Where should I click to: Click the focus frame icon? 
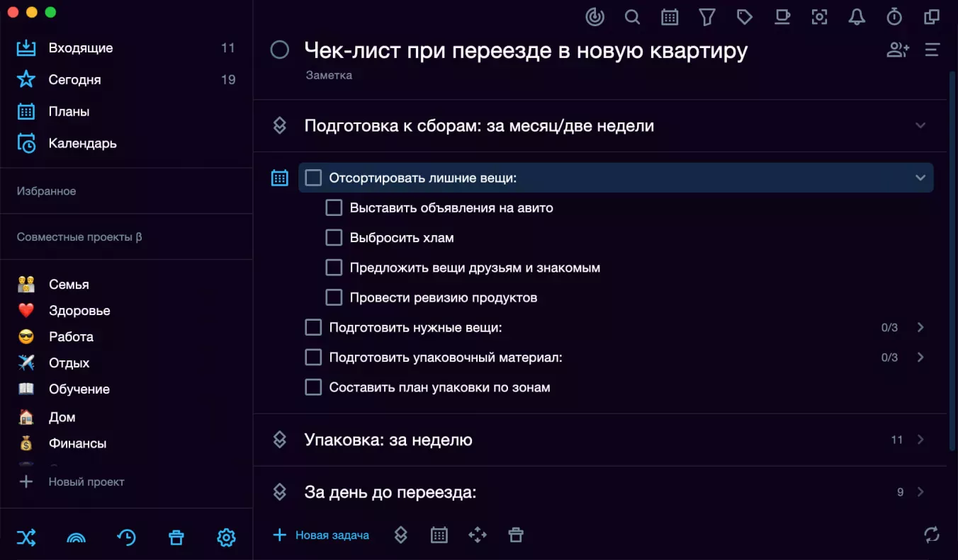(x=820, y=17)
